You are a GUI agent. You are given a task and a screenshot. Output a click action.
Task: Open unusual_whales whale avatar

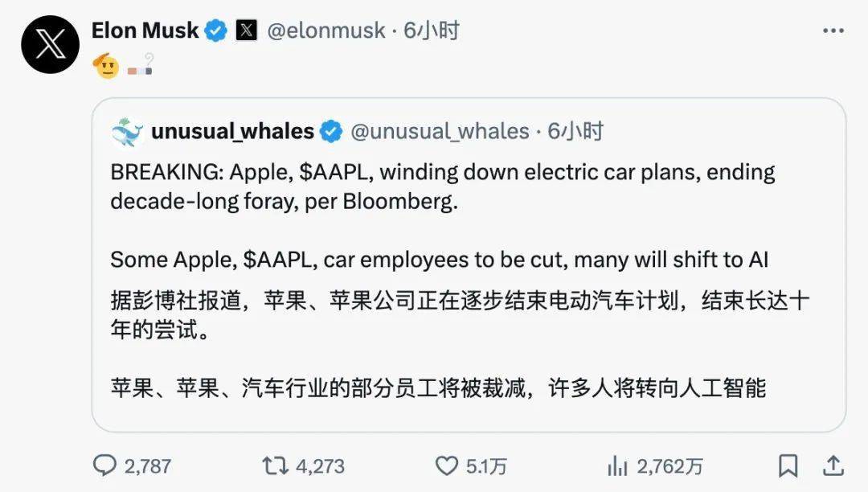pyautogui.click(x=127, y=132)
